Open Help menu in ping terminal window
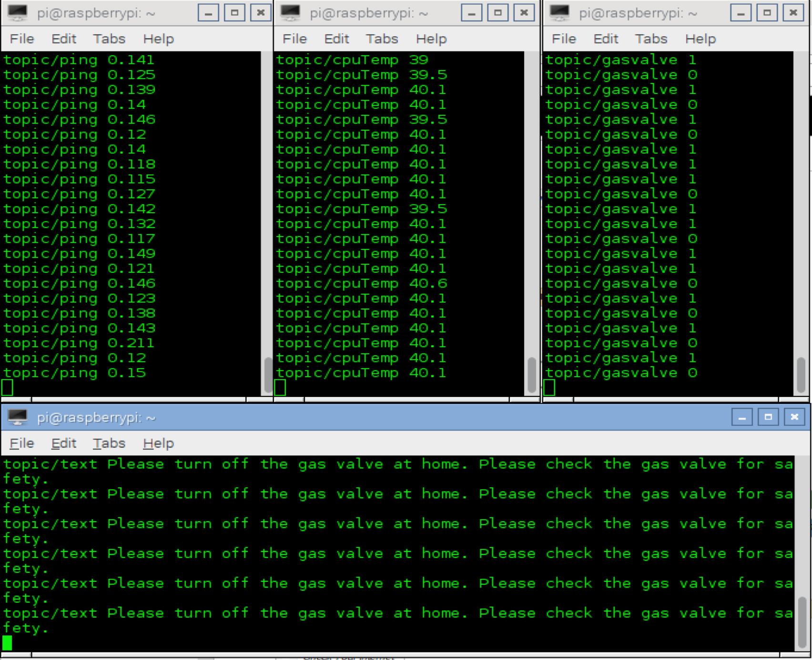Image resolution: width=812 pixels, height=660 pixels. coord(158,39)
